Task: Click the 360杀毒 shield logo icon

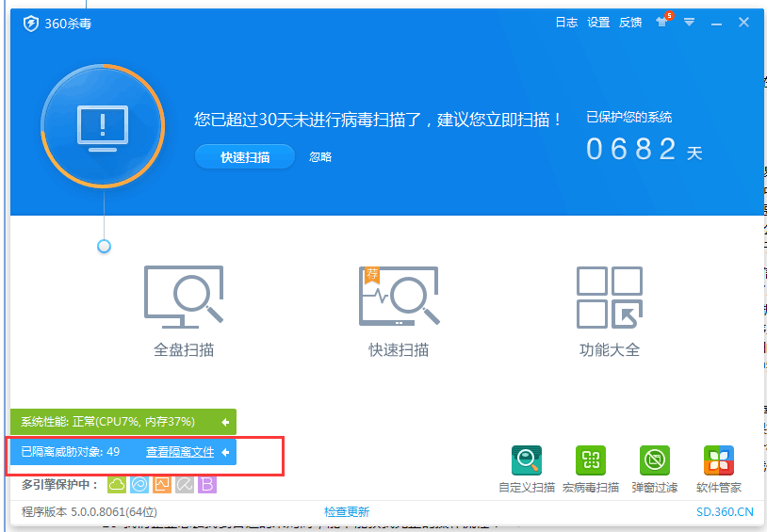Action: [31, 24]
